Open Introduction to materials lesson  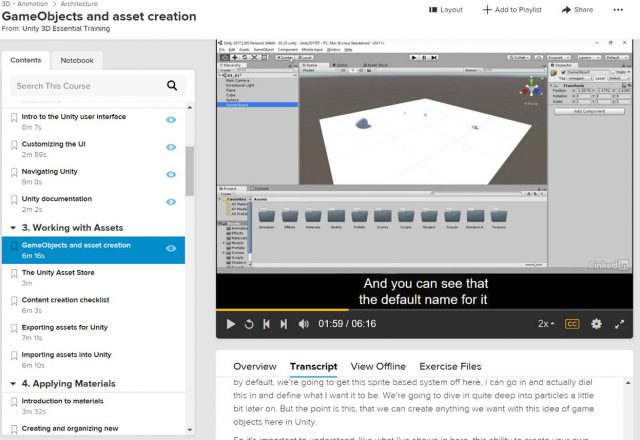62,401
